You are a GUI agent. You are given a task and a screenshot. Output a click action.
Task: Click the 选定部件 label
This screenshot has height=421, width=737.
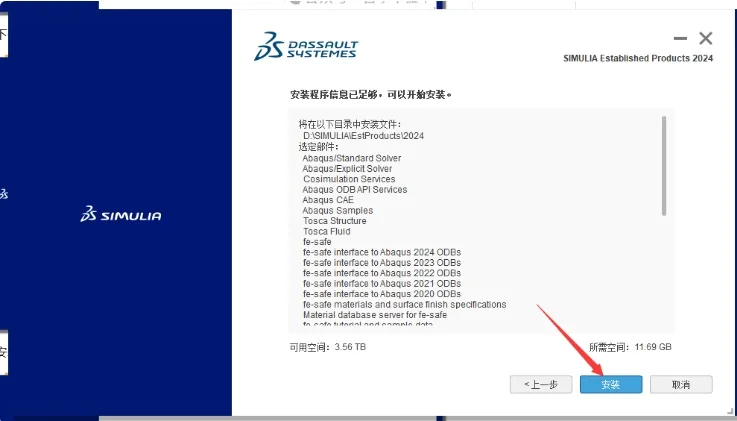pos(318,147)
